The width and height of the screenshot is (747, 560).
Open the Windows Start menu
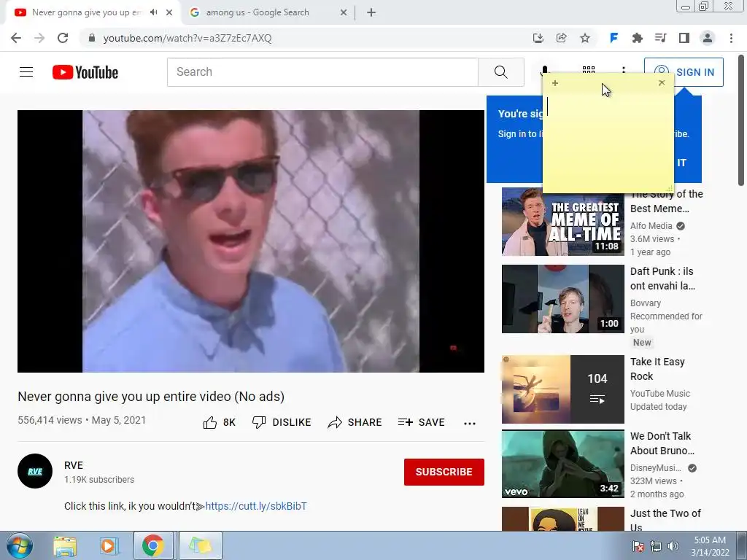(x=18, y=546)
